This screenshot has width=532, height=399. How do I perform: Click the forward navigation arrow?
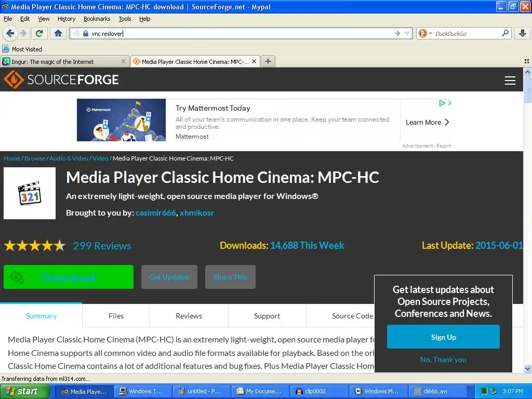23,33
